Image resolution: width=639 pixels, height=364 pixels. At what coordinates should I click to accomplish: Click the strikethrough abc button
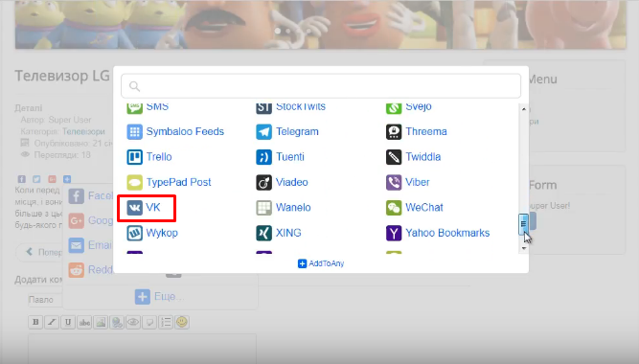84,322
